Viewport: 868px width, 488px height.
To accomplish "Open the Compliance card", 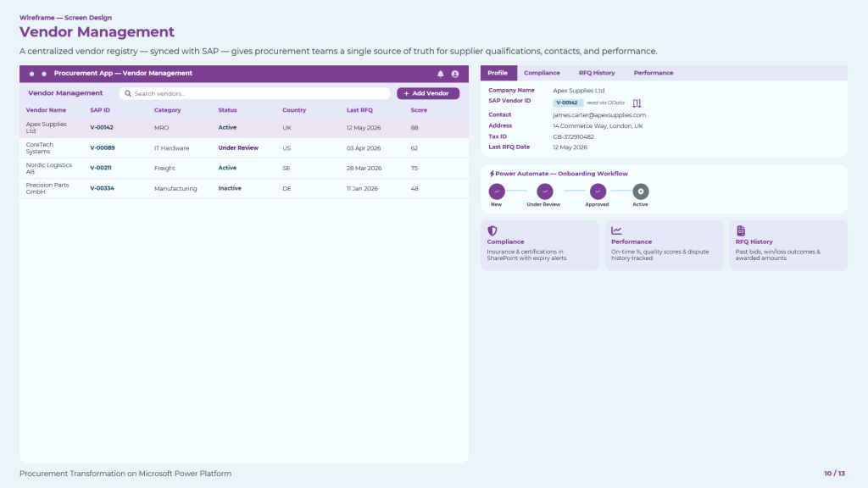I will pyautogui.click(x=540, y=245).
